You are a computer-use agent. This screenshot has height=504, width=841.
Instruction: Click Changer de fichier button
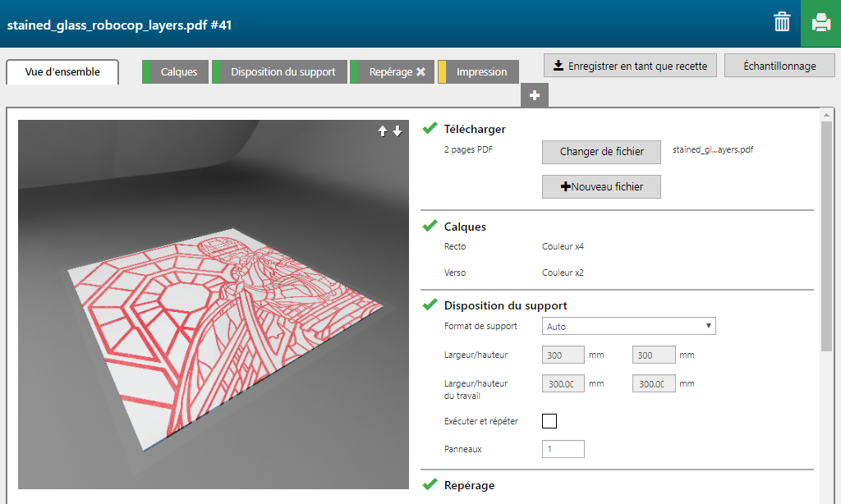coord(601,152)
